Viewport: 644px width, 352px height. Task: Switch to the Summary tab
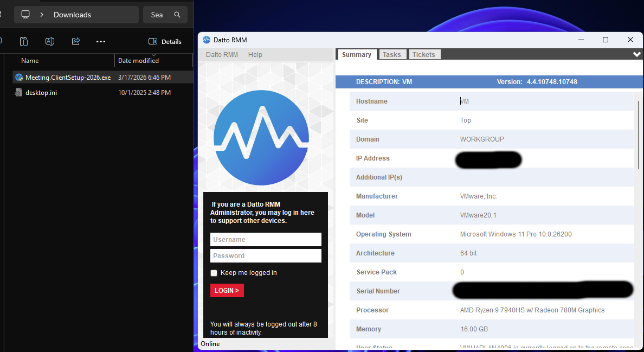(x=357, y=55)
